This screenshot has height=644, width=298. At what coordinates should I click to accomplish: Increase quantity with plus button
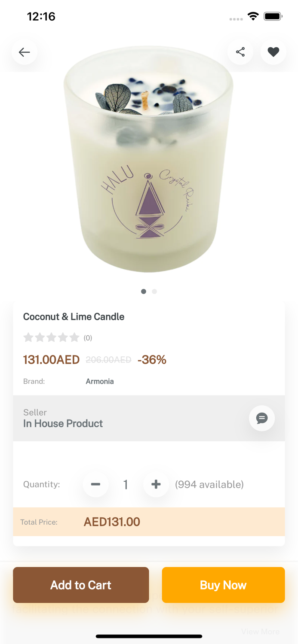(x=156, y=484)
